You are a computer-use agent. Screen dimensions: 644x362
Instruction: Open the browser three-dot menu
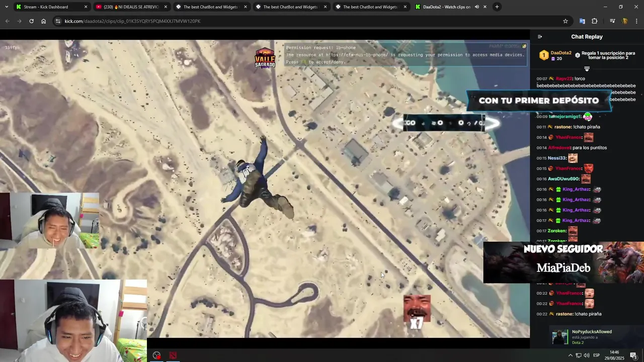click(637, 21)
